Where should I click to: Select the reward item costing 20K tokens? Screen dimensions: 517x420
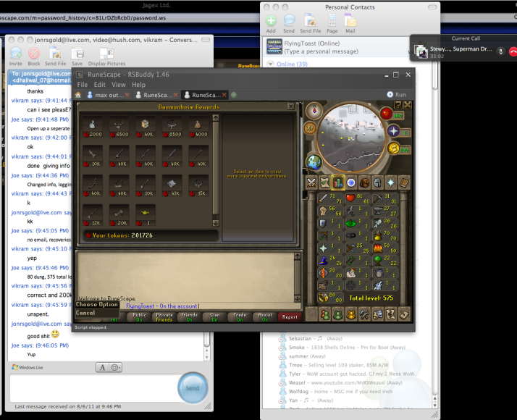119,217
